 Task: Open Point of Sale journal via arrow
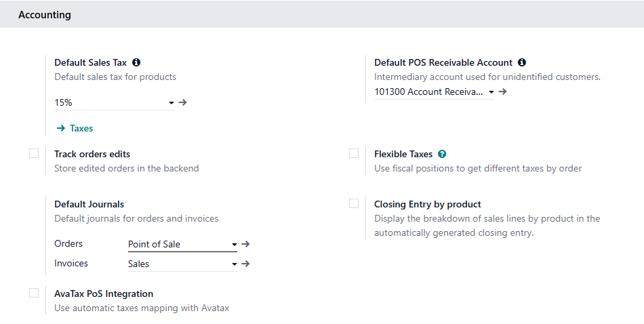(245, 244)
